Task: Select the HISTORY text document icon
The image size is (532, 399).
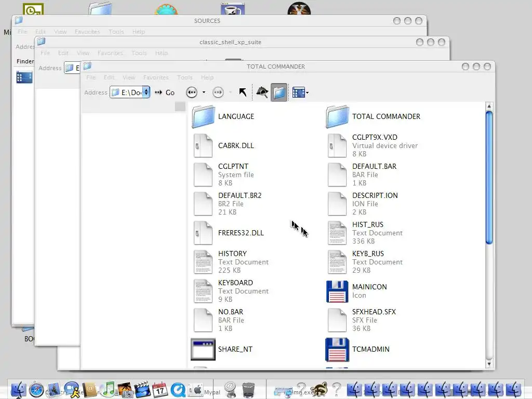Action: (203, 262)
